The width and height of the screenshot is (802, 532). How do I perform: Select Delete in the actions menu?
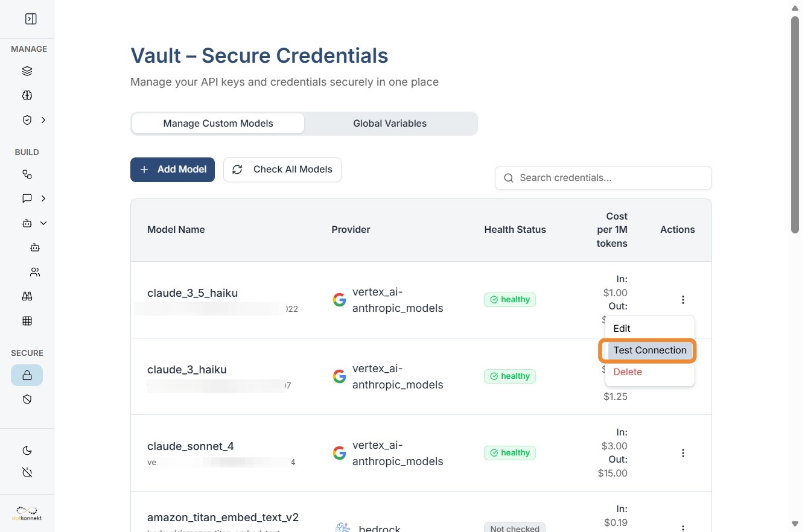pos(628,372)
